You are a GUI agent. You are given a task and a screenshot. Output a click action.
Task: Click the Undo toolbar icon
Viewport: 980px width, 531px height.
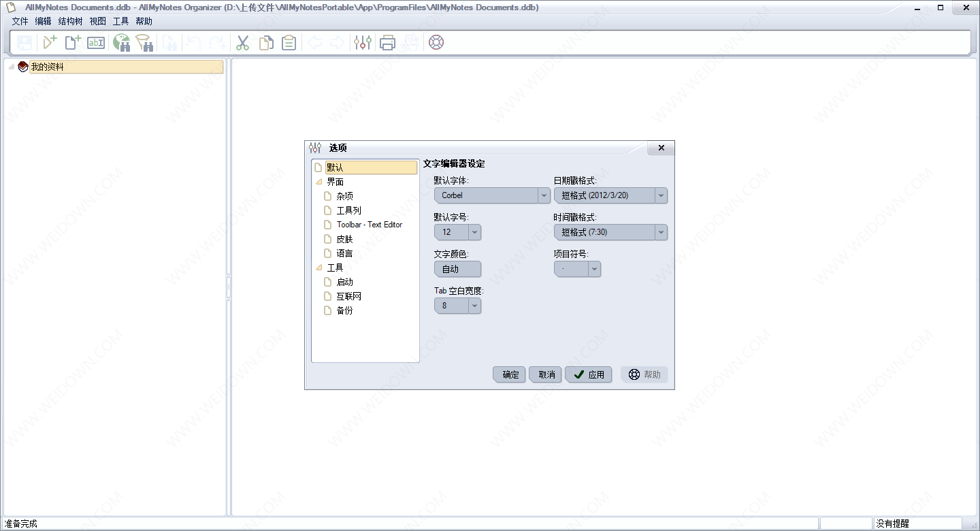tap(194, 43)
